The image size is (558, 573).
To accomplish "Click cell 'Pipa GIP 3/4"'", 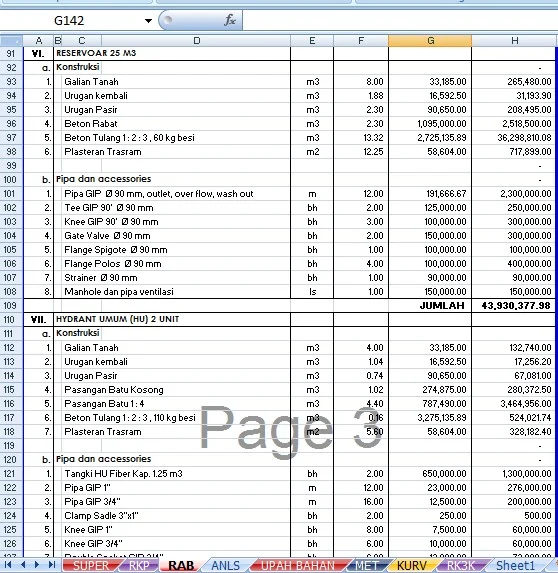I will 92,502.
